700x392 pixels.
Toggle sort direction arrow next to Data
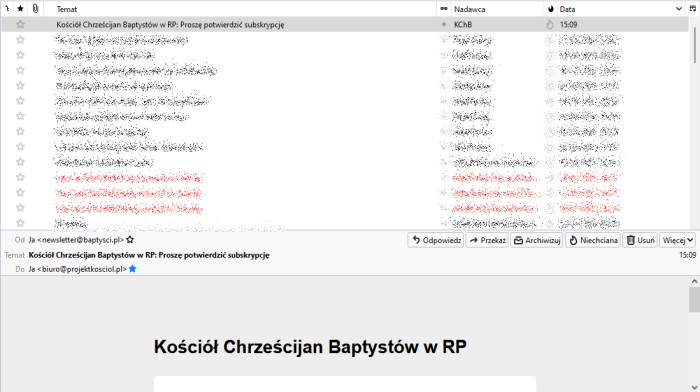[679, 9]
